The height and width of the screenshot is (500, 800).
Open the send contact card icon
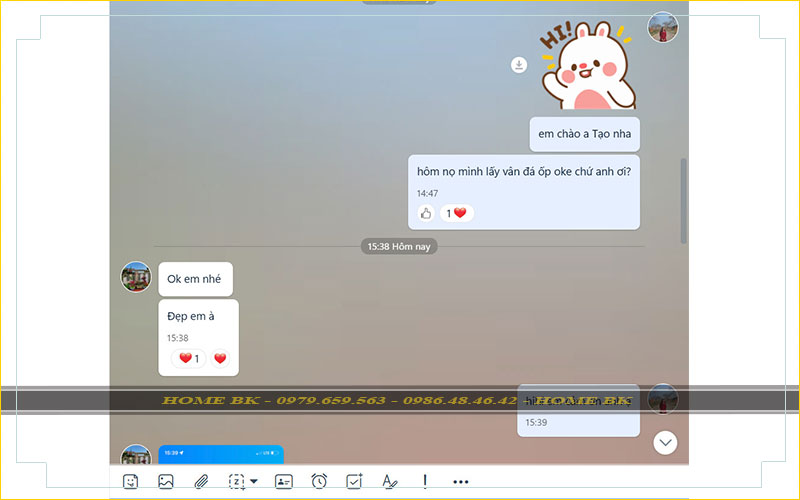(283, 481)
